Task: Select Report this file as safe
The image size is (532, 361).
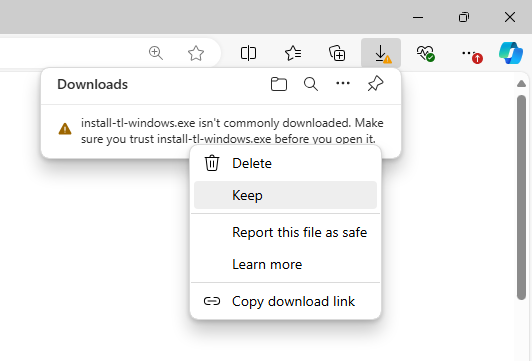Action: click(x=285, y=232)
